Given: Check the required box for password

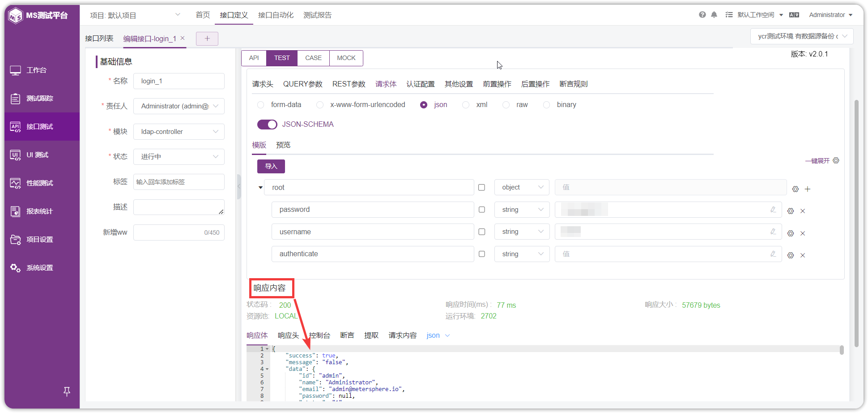Looking at the screenshot, I should click(481, 210).
